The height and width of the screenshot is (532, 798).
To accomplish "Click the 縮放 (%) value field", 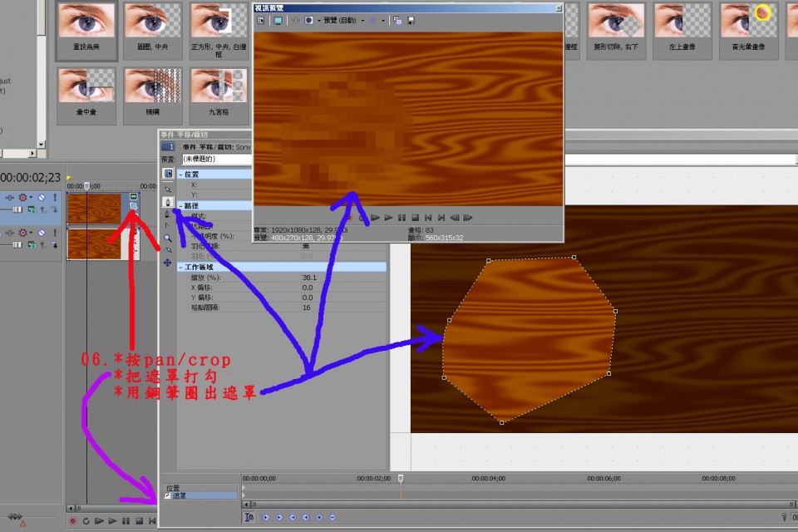I will 308,278.
